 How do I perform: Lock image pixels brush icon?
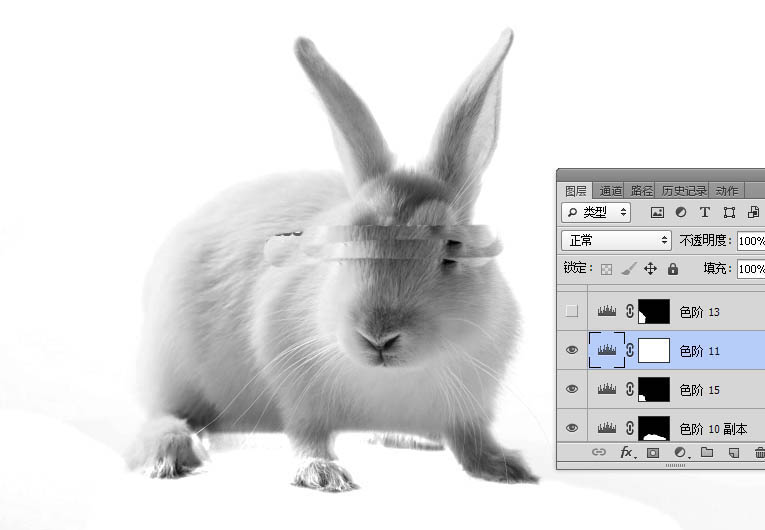tap(629, 268)
